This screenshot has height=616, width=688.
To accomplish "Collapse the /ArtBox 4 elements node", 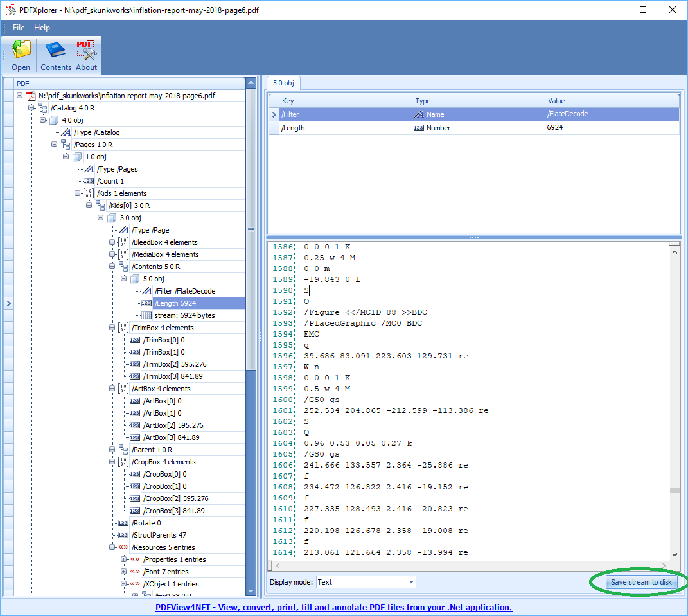I will (x=112, y=389).
